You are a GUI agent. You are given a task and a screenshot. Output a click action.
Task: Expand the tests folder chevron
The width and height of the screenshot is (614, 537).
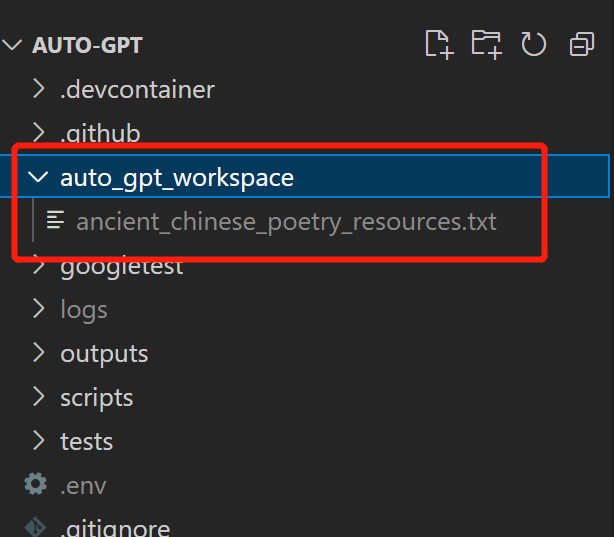point(38,441)
